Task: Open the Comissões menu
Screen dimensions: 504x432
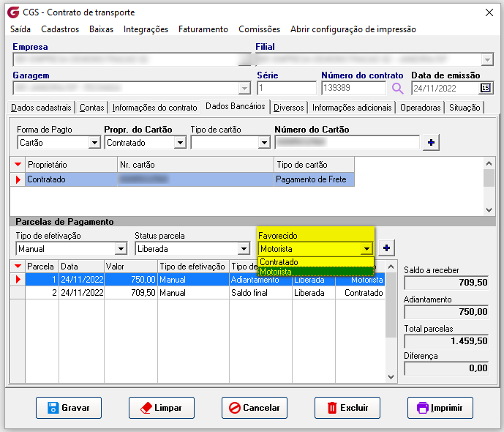Action: point(259,29)
